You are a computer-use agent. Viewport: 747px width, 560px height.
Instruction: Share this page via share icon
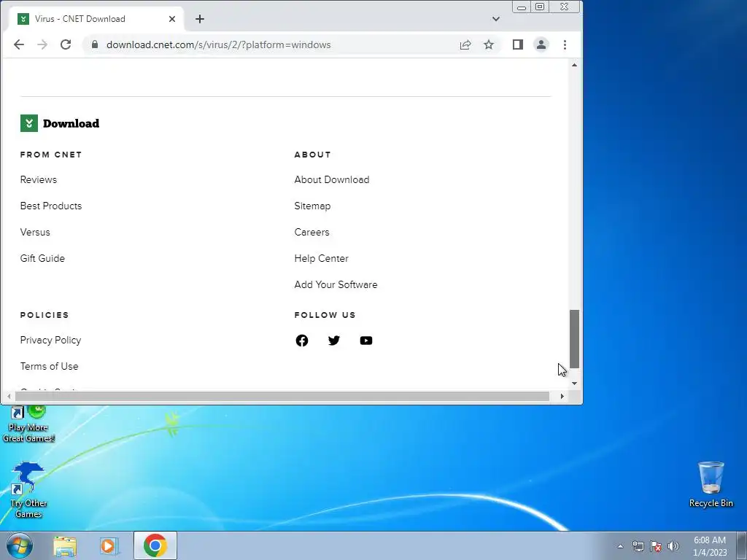click(465, 44)
